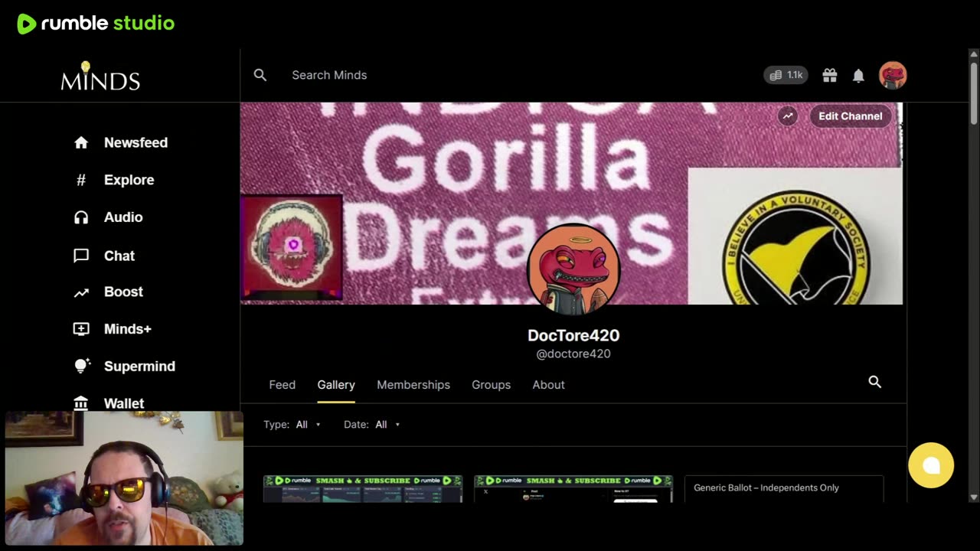
Task: Open first Smash & Subscribe gallery thumbnail
Action: pos(363,489)
